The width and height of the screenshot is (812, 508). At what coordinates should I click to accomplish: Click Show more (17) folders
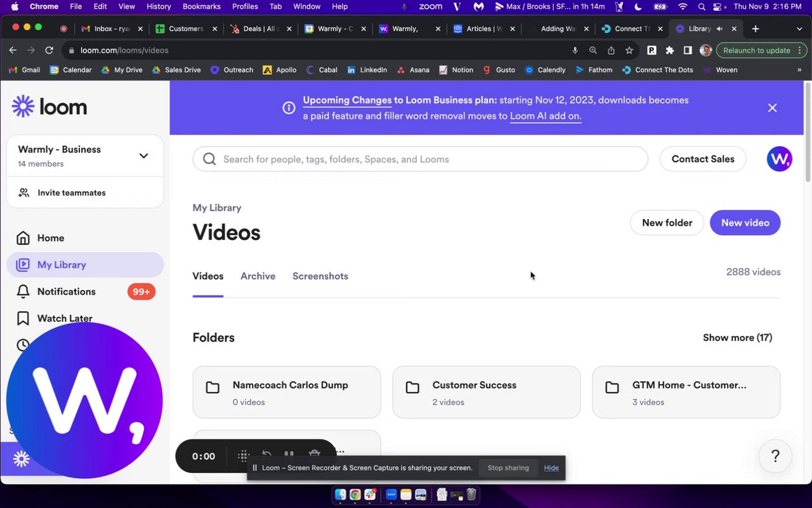pos(737,338)
